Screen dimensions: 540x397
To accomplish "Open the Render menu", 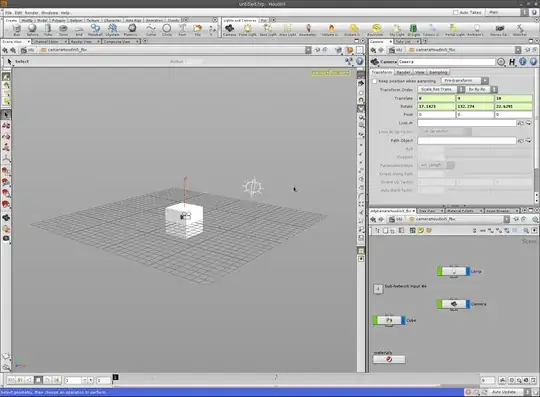I will [32, 13].
